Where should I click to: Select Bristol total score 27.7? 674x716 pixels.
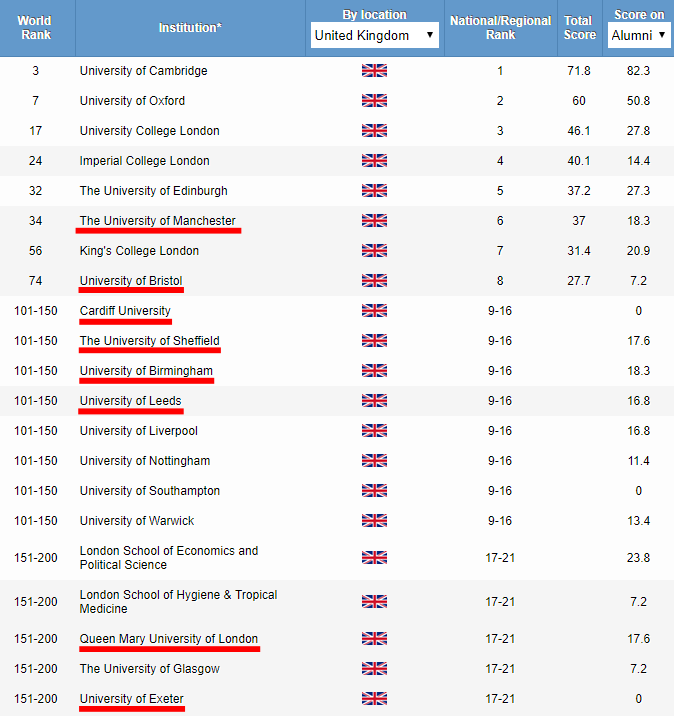(x=579, y=280)
